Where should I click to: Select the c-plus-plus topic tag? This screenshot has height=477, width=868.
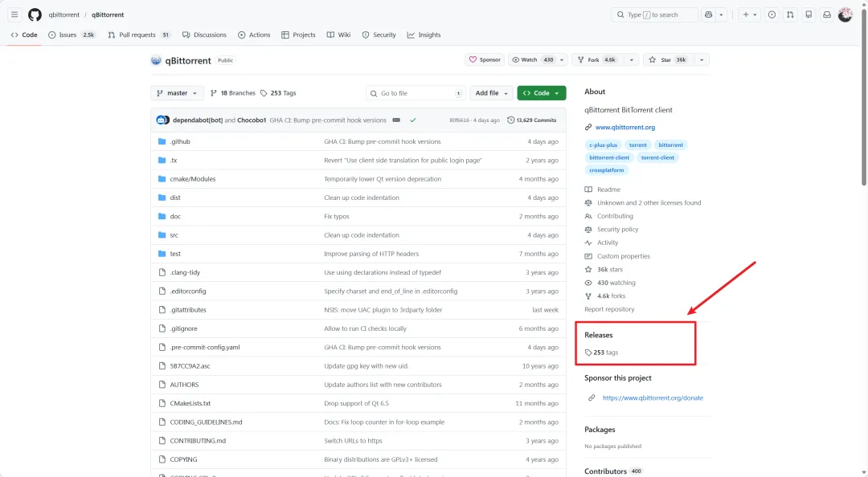[x=603, y=145]
